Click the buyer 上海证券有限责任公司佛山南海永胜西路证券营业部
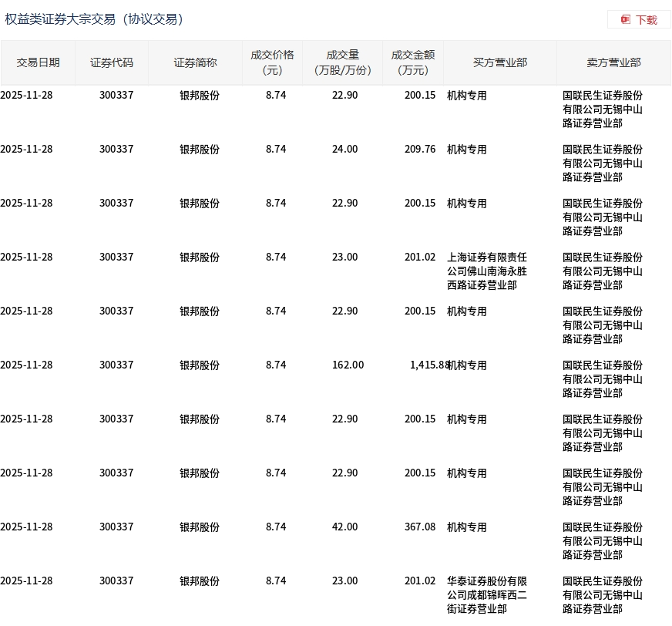This screenshot has height=626, width=672. click(487, 271)
